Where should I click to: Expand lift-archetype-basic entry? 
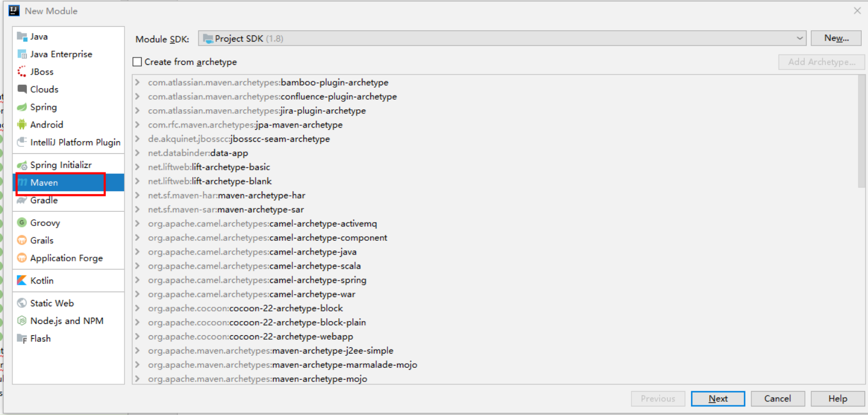[x=138, y=167]
